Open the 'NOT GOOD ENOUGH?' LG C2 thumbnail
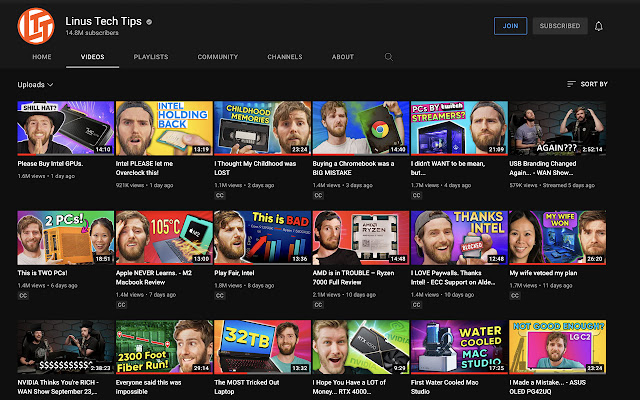 click(x=558, y=347)
